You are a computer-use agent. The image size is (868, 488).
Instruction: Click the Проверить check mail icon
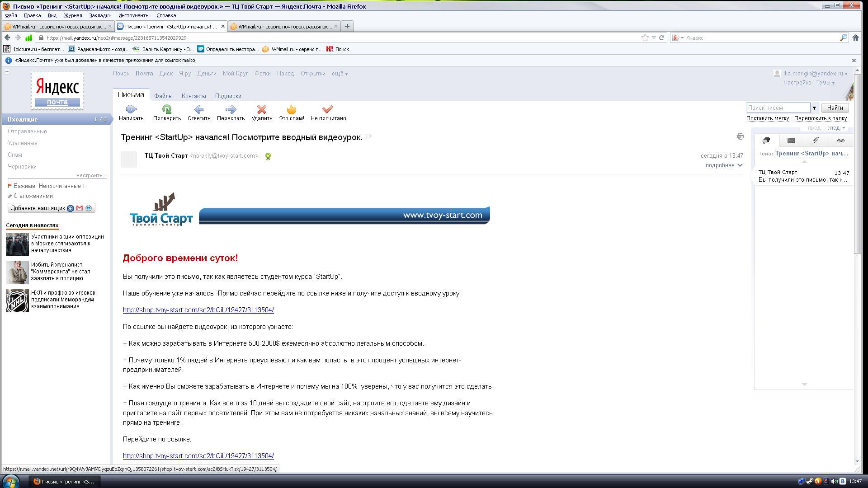coord(167,109)
